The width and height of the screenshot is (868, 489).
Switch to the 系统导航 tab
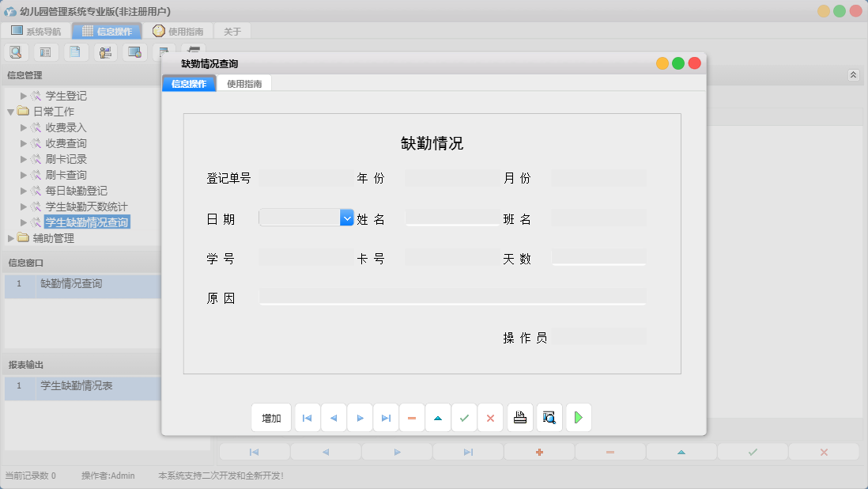(36, 31)
